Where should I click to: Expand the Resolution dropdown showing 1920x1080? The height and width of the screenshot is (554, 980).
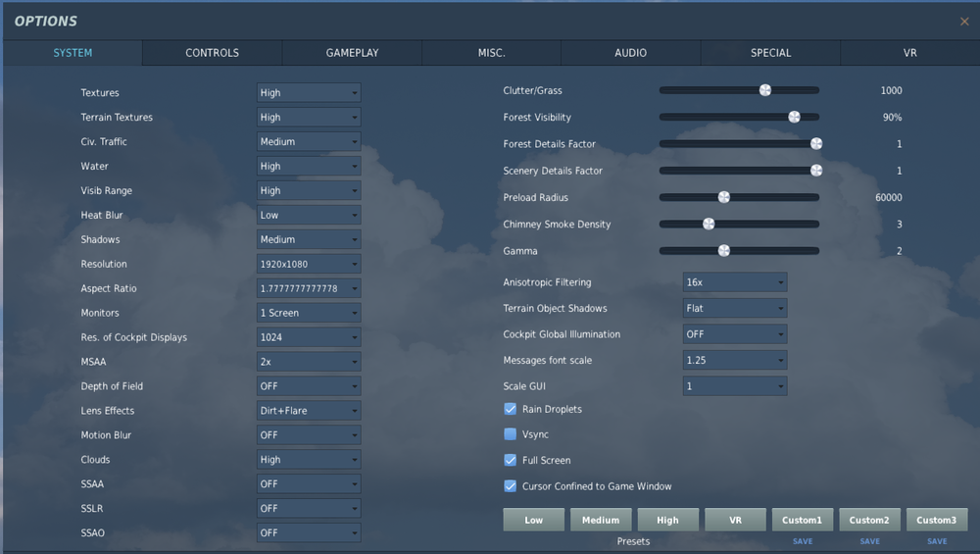pyautogui.click(x=309, y=264)
